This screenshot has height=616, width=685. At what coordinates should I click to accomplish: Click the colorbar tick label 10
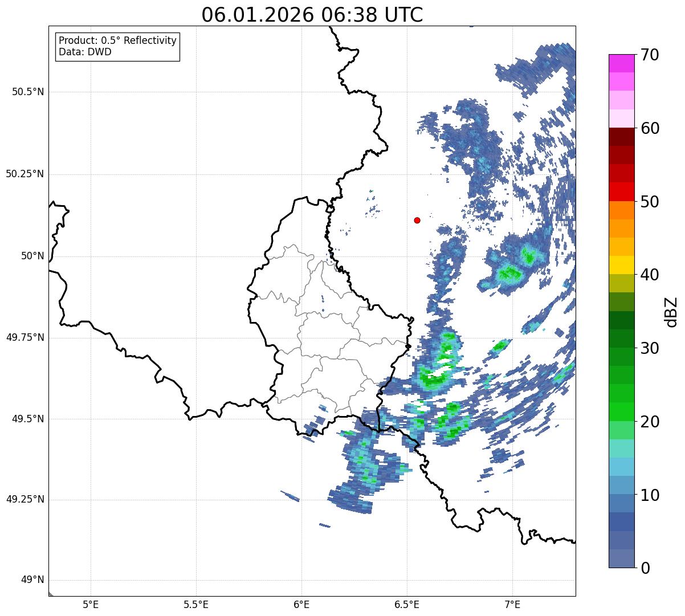(x=650, y=495)
